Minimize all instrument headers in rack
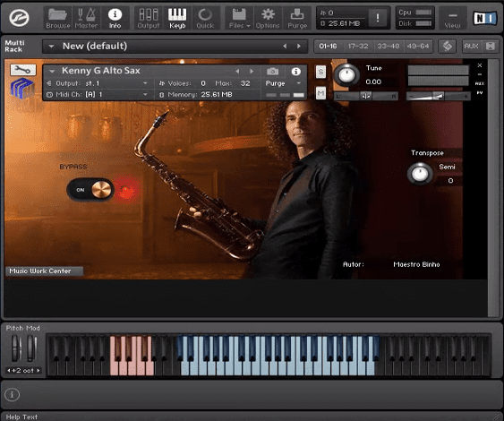Screen dimensions: 504x421 click(x=491, y=47)
